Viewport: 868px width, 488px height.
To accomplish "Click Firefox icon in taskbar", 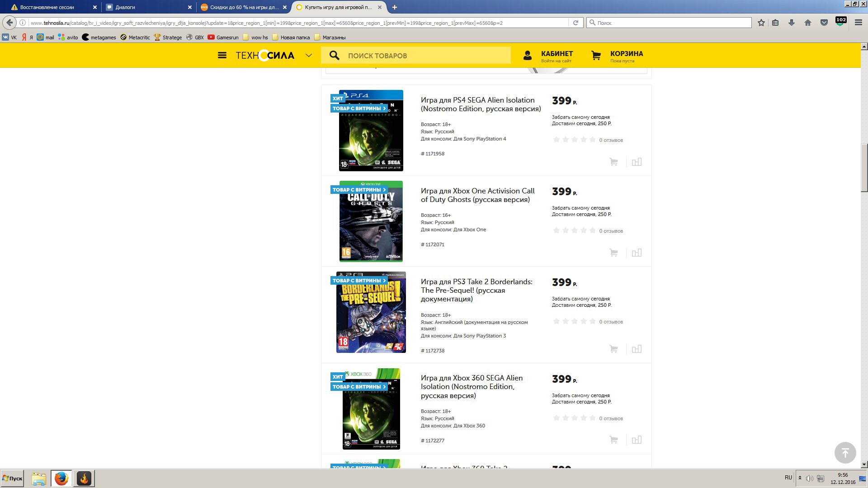I will click(61, 479).
